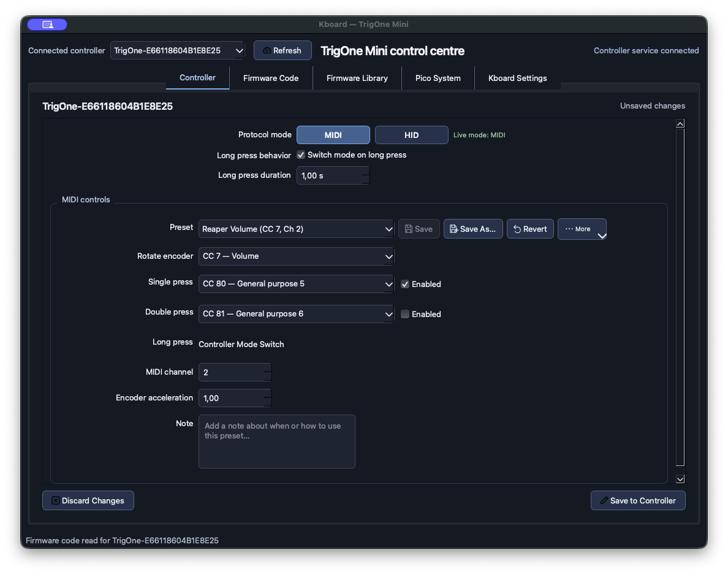Click the Long press duration stepper arrows
This screenshot has height=574, width=728.
click(x=366, y=175)
